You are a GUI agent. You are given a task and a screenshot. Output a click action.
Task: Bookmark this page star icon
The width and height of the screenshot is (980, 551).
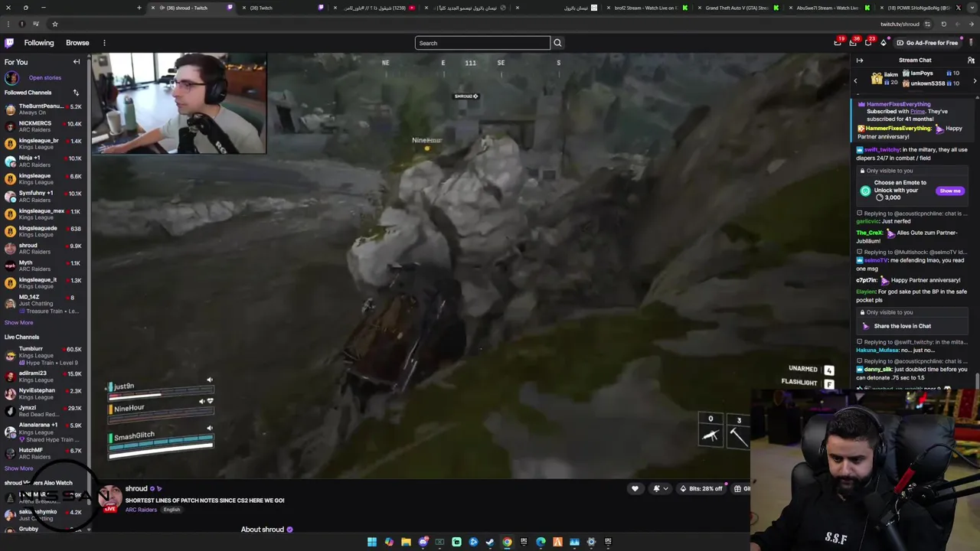(55, 24)
